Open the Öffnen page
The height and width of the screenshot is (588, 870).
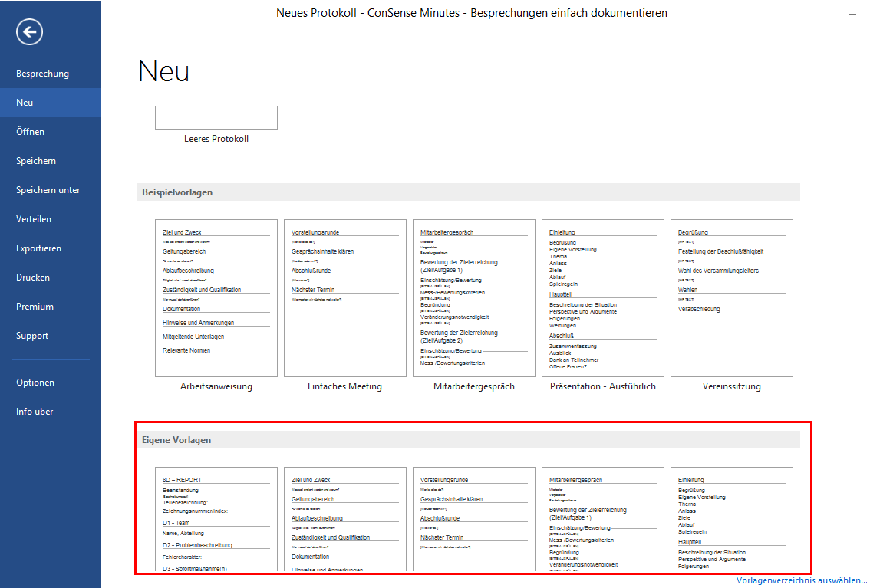click(x=30, y=132)
